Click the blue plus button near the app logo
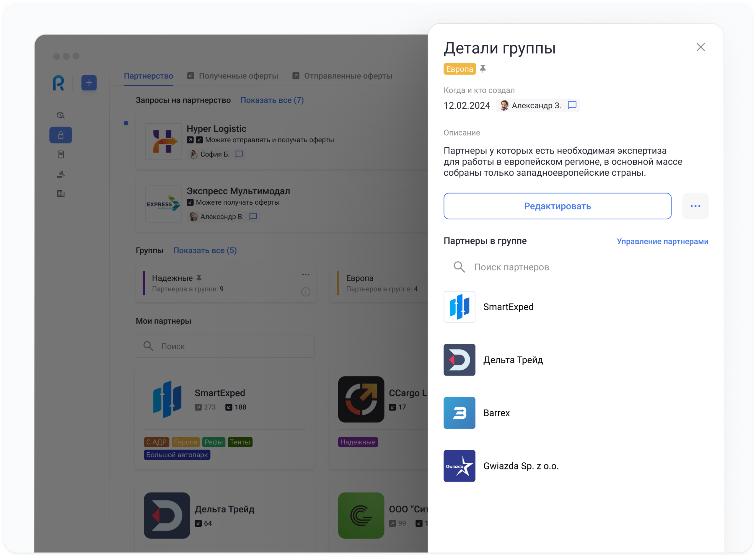The width and height of the screenshot is (756, 556). pyautogui.click(x=89, y=83)
